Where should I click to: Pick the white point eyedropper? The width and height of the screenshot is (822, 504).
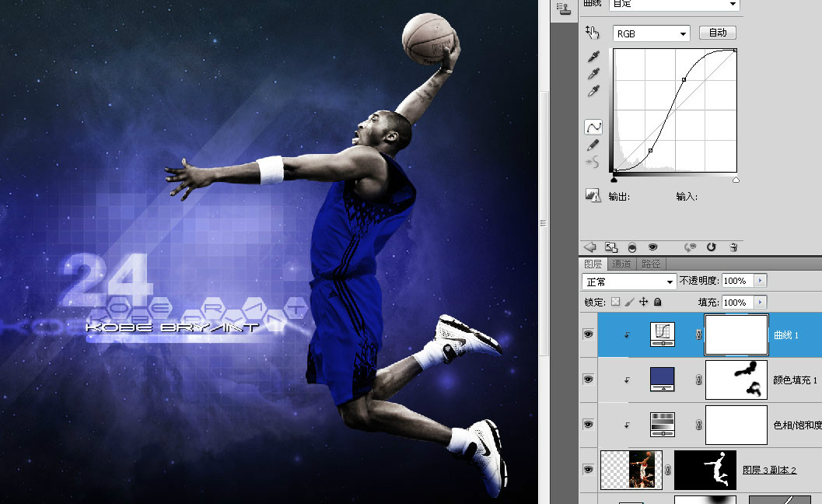(593, 91)
